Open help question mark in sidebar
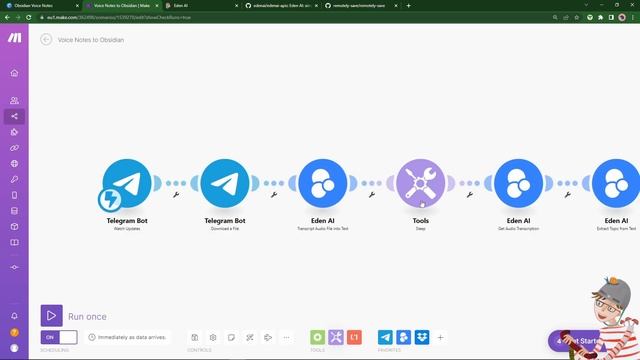The height and width of the screenshot is (360, 640). pos(14,332)
